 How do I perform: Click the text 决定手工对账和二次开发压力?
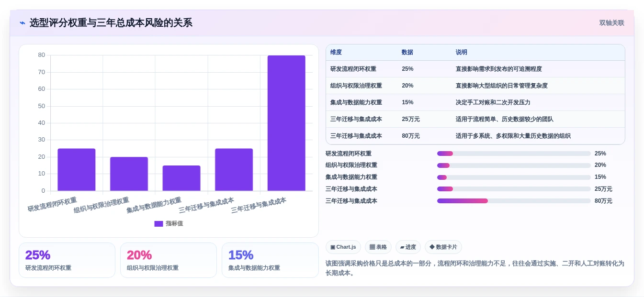pyautogui.click(x=493, y=102)
